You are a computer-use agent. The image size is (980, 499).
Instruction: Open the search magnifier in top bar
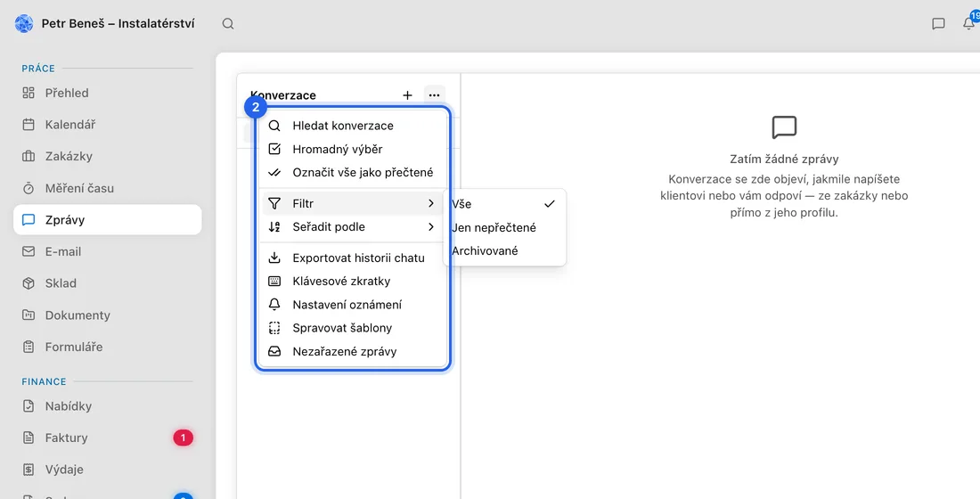(228, 24)
